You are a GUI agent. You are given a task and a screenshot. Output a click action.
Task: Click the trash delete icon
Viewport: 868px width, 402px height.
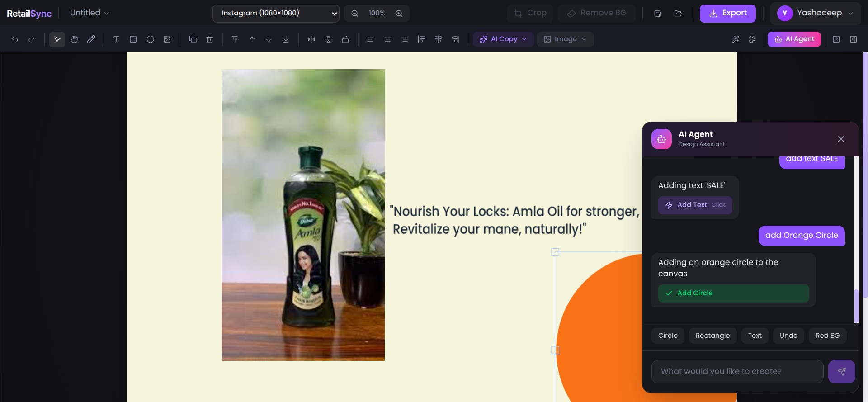point(210,39)
